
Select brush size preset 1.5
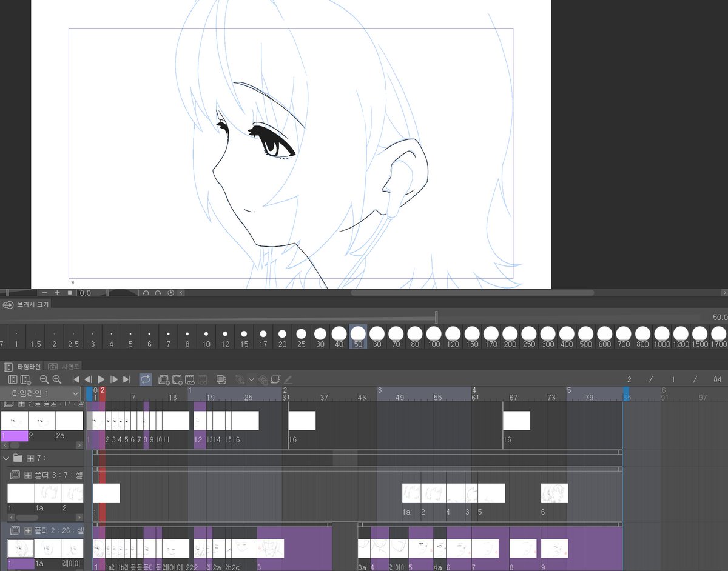(x=36, y=336)
